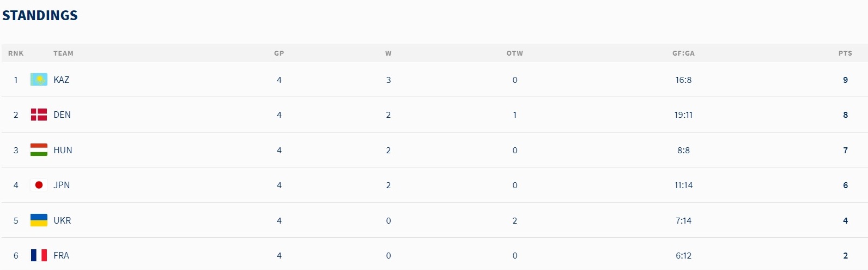868x270 pixels.
Task: Open the FRA team entry
Action: (62, 255)
